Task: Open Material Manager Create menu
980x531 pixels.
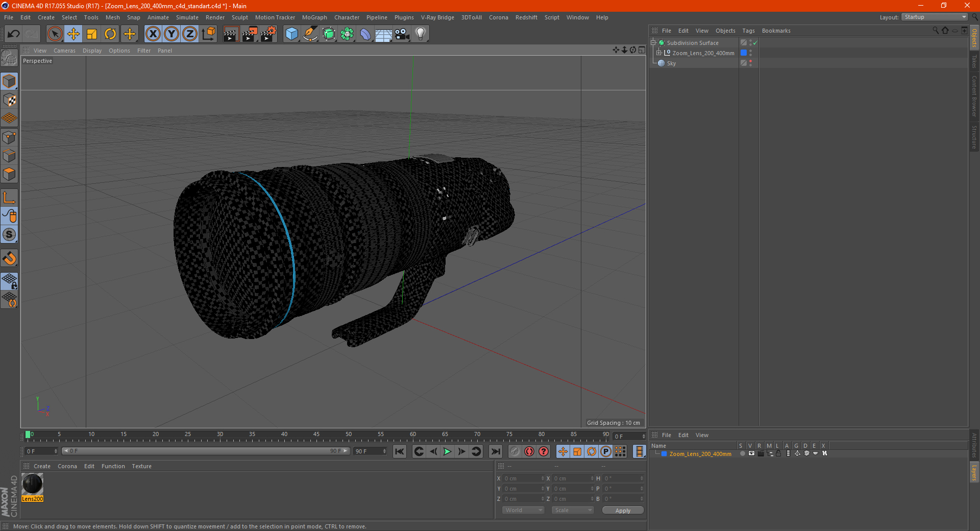Action: (x=42, y=466)
